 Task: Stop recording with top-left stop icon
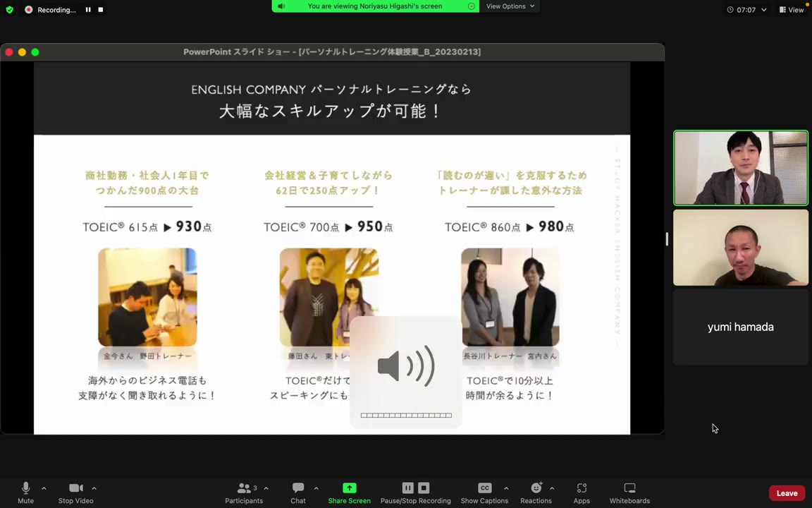tap(101, 9)
